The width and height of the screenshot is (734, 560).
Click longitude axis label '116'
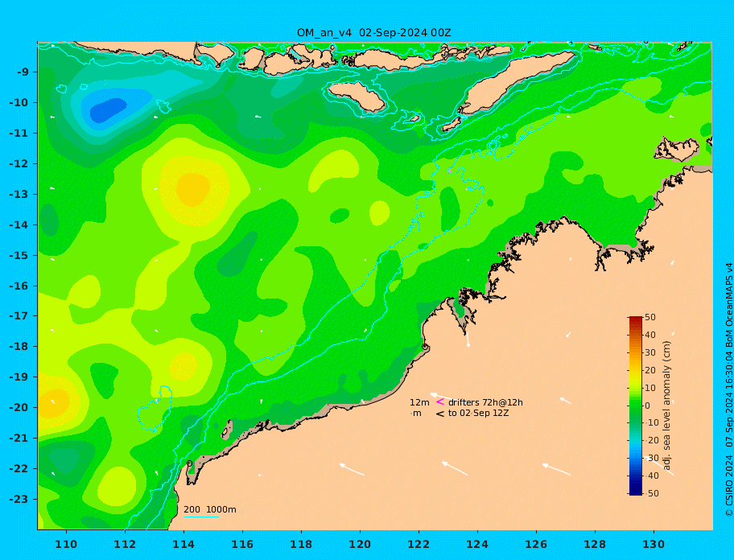click(242, 544)
